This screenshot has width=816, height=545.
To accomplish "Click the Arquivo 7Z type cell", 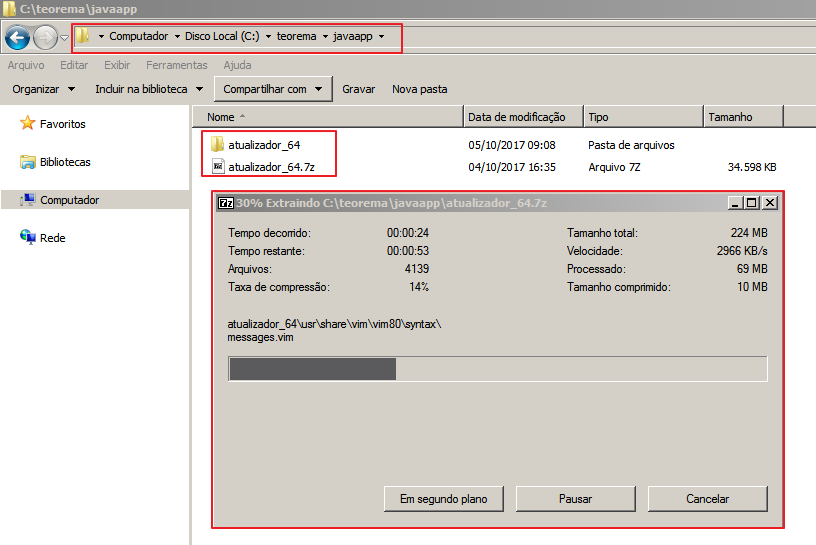I will point(614,167).
